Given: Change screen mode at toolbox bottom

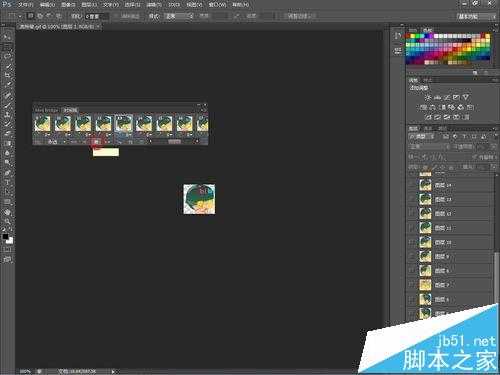Looking at the screenshot, I should (x=7, y=259).
